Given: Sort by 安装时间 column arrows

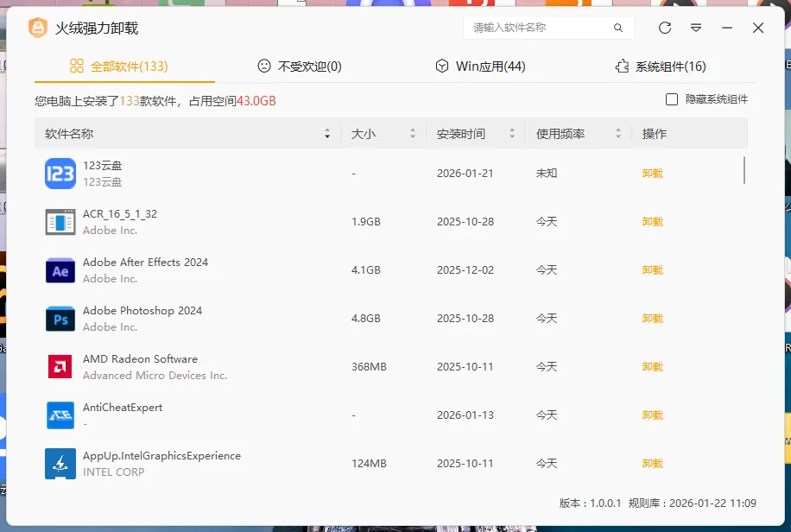Looking at the screenshot, I should (512, 134).
